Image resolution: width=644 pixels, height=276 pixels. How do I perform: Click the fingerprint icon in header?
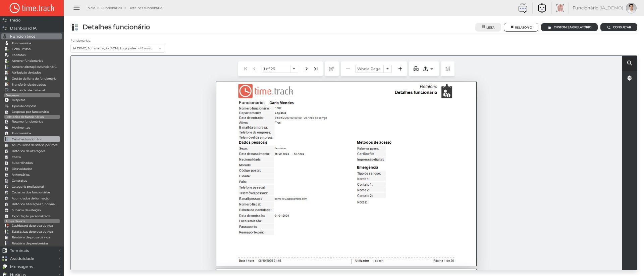[560, 8]
